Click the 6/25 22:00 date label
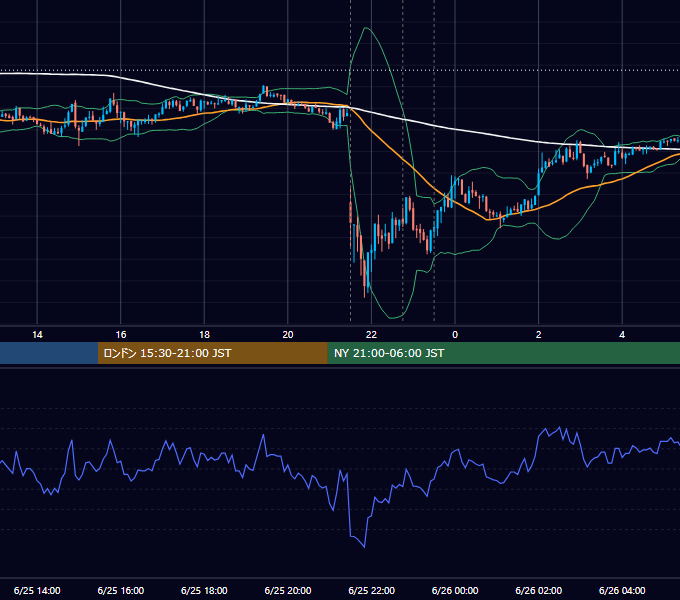This screenshot has width=680, height=600. (372, 590)
